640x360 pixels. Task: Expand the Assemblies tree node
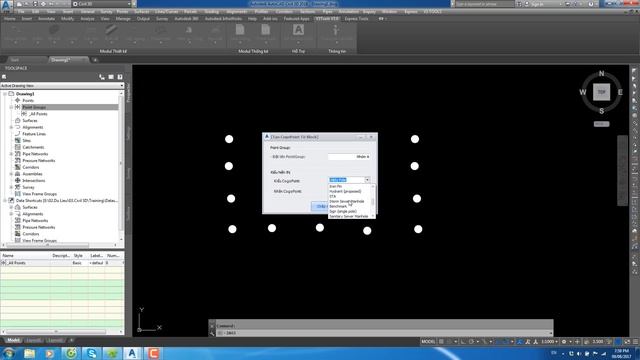[11, 174]
